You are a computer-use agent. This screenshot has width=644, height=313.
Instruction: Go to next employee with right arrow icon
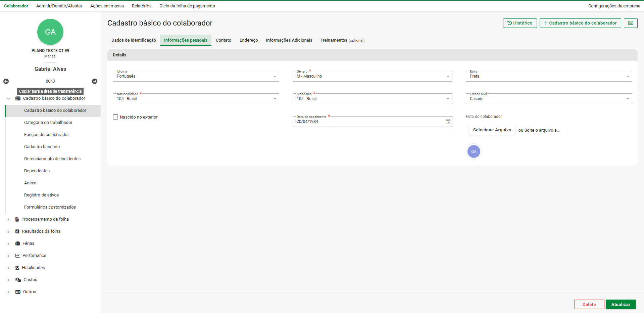coord(95,81)
